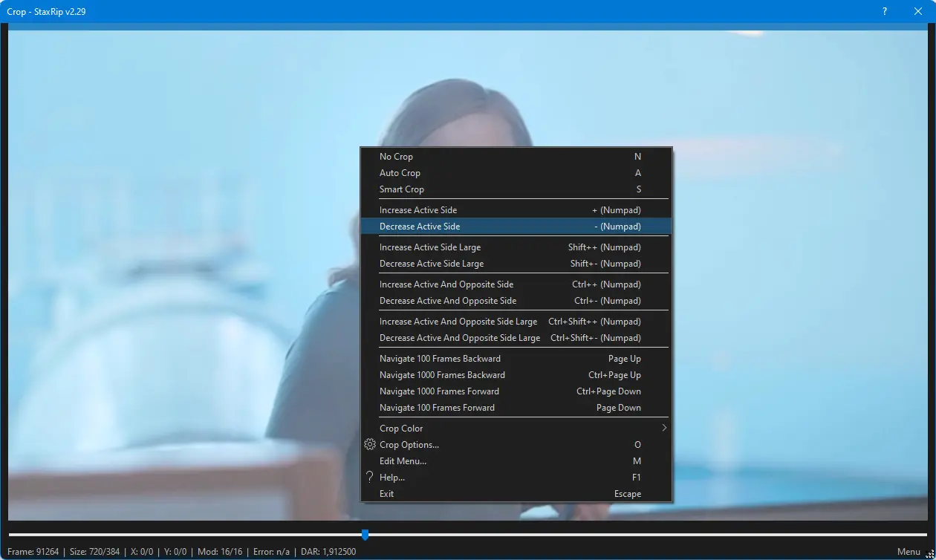Choose Decrease Active And Opposite Side
Screen dimensions: 936x560
pyautogui.click(x=516, y=301)
